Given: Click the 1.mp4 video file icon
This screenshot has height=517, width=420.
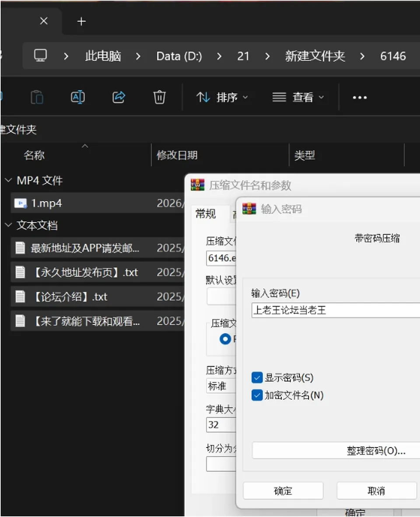Looking at the screenshot, I should point(21,203).
